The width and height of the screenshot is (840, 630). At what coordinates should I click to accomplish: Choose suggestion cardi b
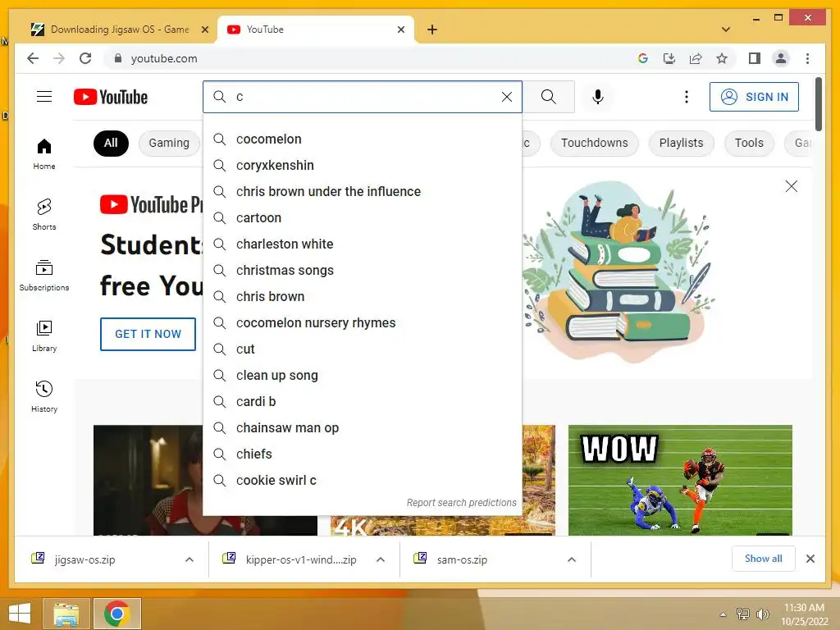tap(363, 402)
